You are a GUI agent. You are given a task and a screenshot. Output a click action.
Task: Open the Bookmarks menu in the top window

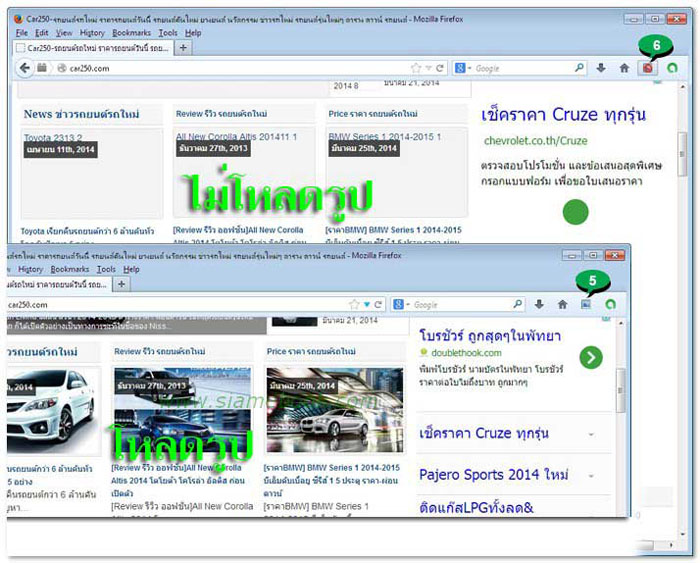click(131, 33)
